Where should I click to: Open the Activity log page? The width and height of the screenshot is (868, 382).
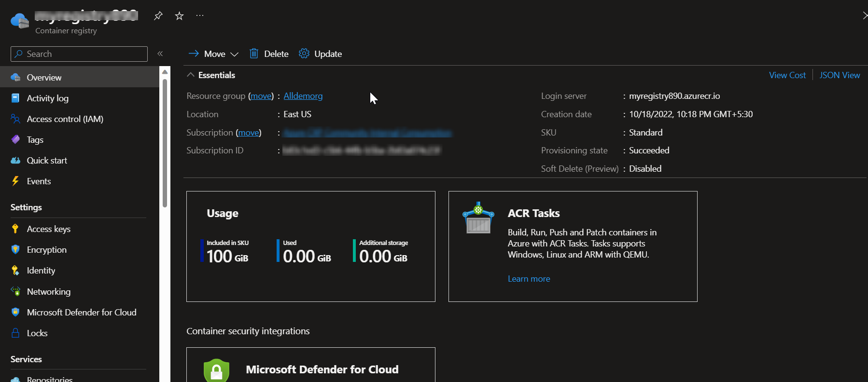(47, 98)
